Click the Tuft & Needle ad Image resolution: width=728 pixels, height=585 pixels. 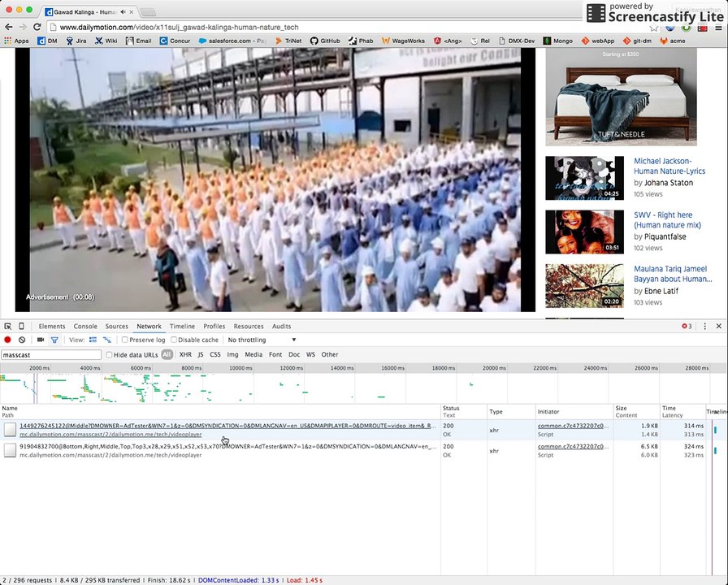622,97
